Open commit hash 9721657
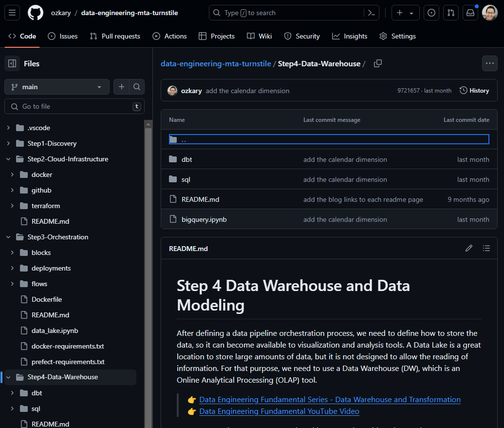 point(408,91)
